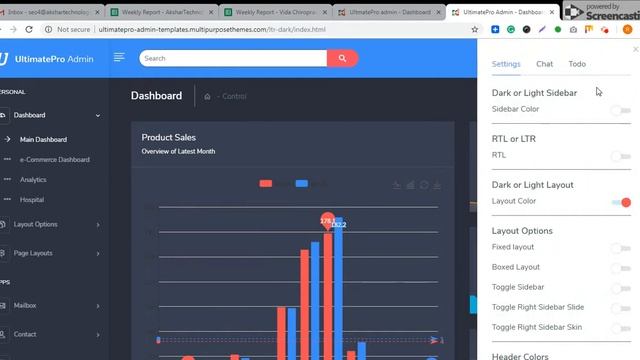Enable the RTL switch

click(621, 156)
